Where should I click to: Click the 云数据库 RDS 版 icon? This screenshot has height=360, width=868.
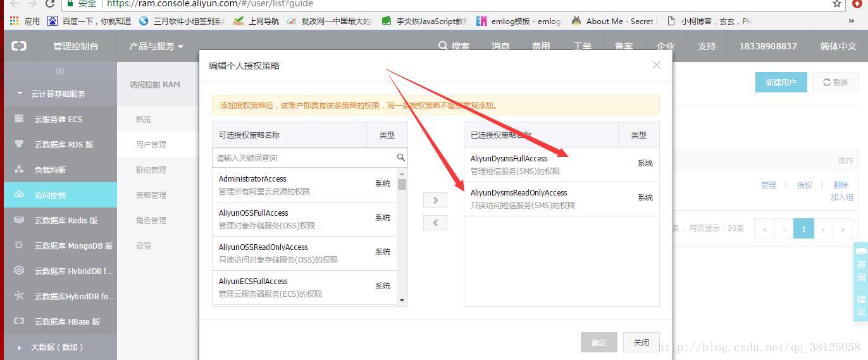coord(19,144)
